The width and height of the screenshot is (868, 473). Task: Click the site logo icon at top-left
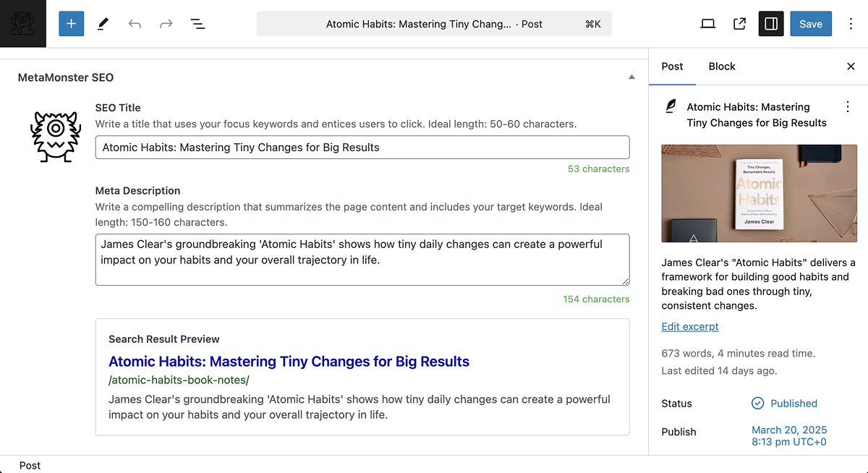23,23
